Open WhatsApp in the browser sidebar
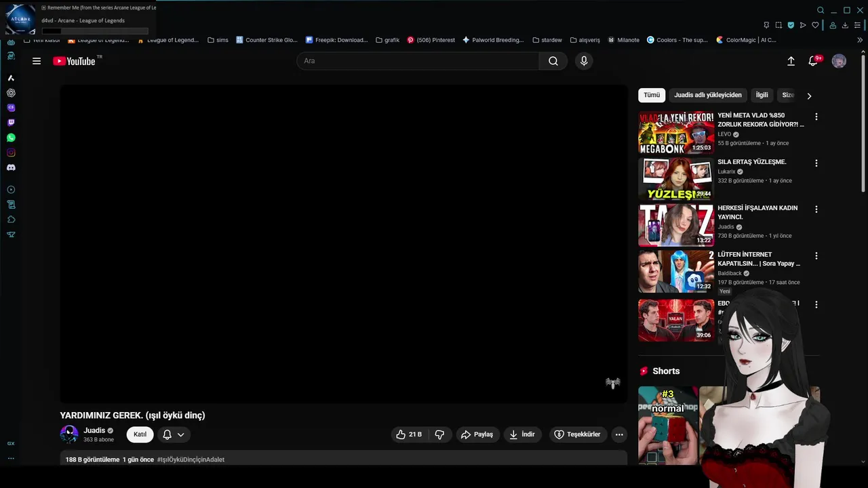Viewport: 868px width, 488px height. 11,138
